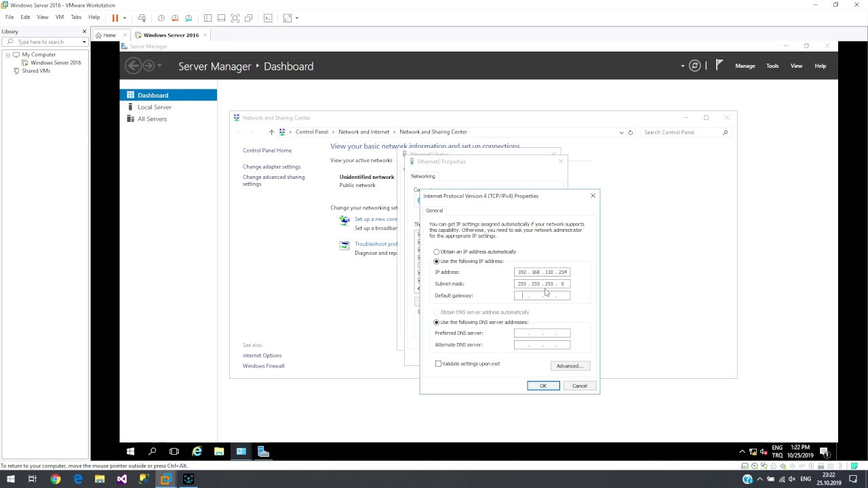
Task: Select Obtain an IP address automatically
Action: coord(437,252)
